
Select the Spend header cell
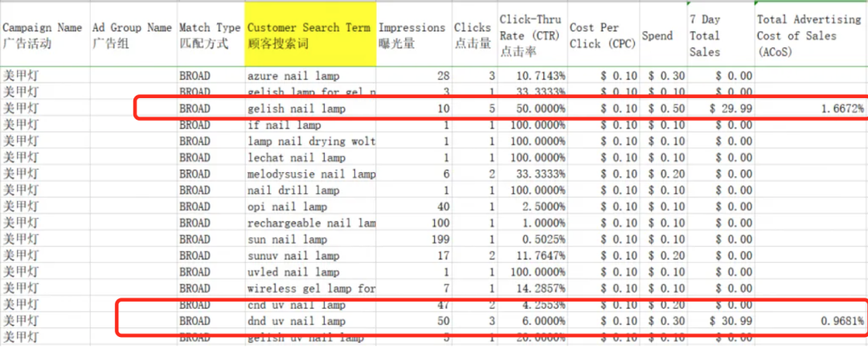pos(663,35)
